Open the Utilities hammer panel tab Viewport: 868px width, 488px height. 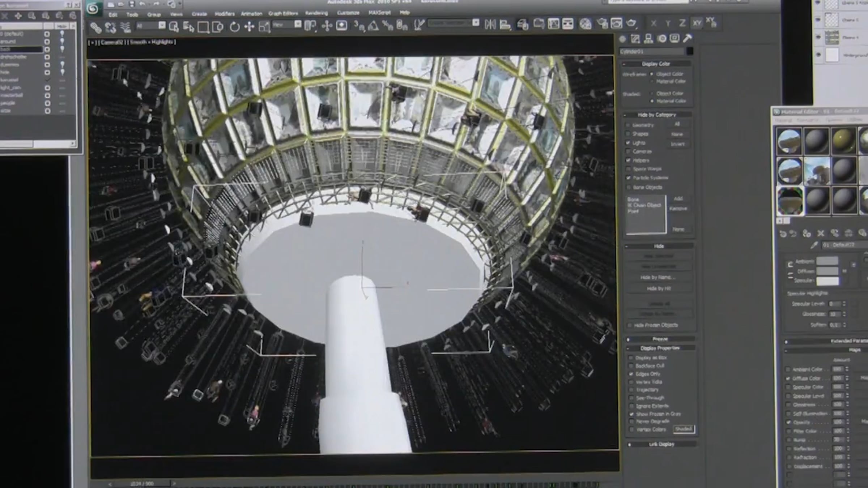coord(687,38)
